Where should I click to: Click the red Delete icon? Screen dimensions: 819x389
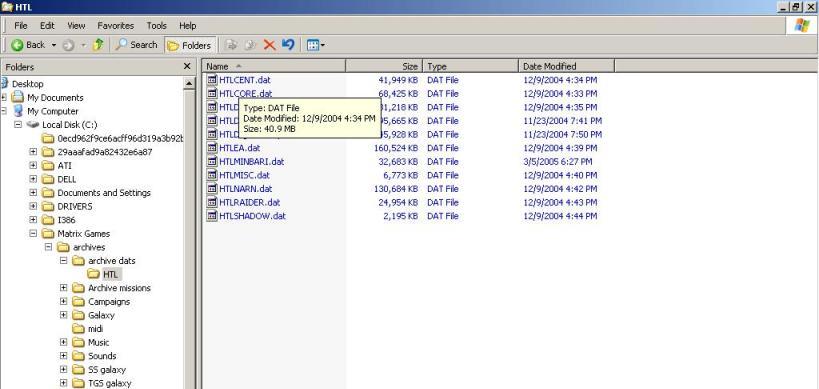pos(270,45)
